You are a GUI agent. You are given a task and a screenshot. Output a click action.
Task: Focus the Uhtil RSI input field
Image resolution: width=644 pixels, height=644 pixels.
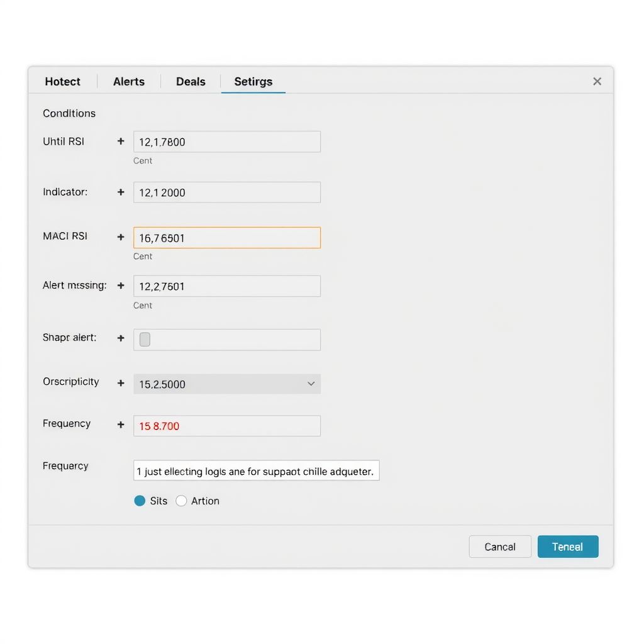[x=227, y=142]
